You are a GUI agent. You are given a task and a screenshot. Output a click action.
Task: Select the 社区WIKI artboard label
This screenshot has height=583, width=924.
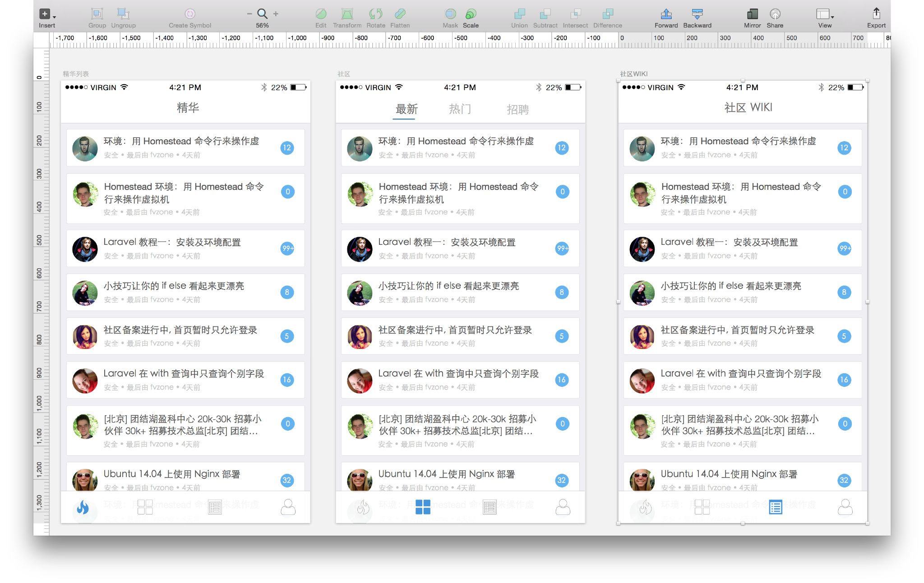[633, 73]
